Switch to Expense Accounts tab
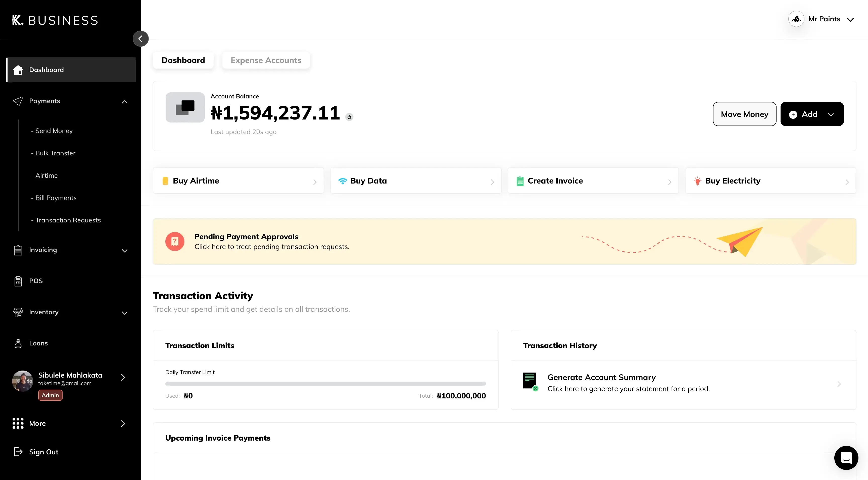The width and height of the screenshot is (868, 480). pyautogui.click(x=266, y=60)
